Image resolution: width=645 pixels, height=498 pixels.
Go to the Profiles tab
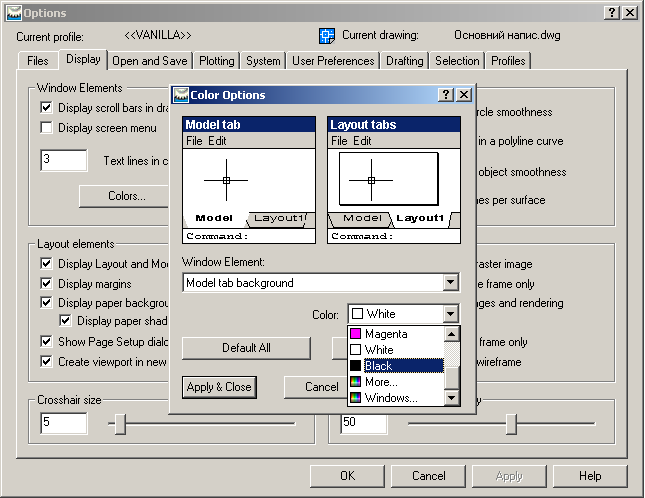508,61
